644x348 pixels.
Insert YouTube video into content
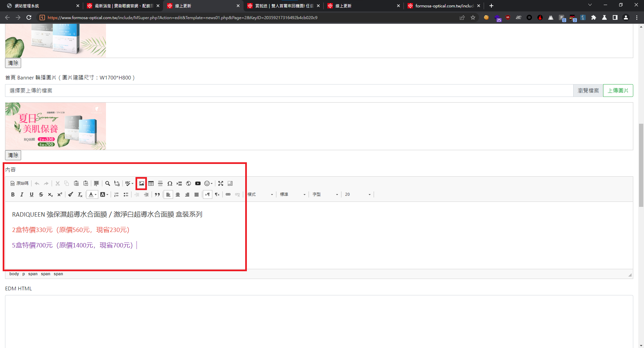(198, 183)
